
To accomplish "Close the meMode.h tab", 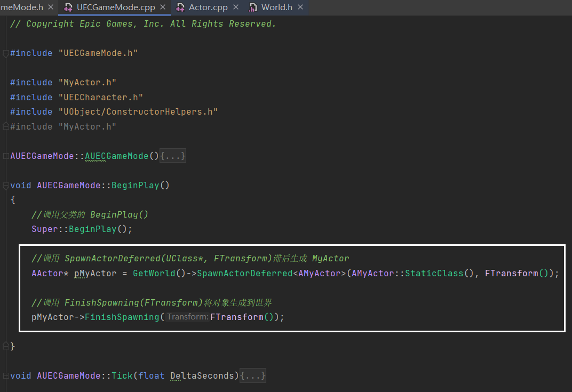I will coord(51,7).
